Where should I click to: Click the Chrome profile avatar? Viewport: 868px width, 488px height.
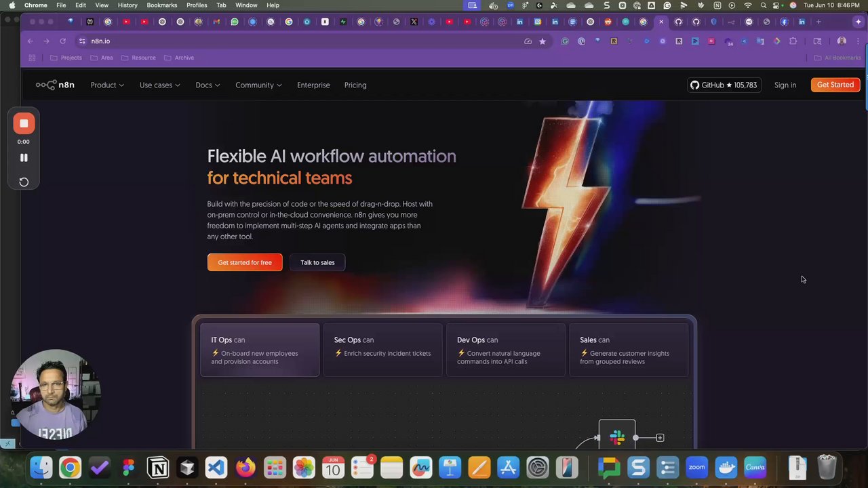pyautogui.click(x=842, y=41)
